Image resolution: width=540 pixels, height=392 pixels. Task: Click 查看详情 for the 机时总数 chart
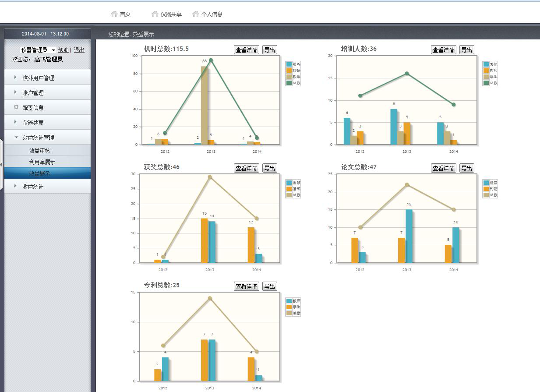(246, 50)
